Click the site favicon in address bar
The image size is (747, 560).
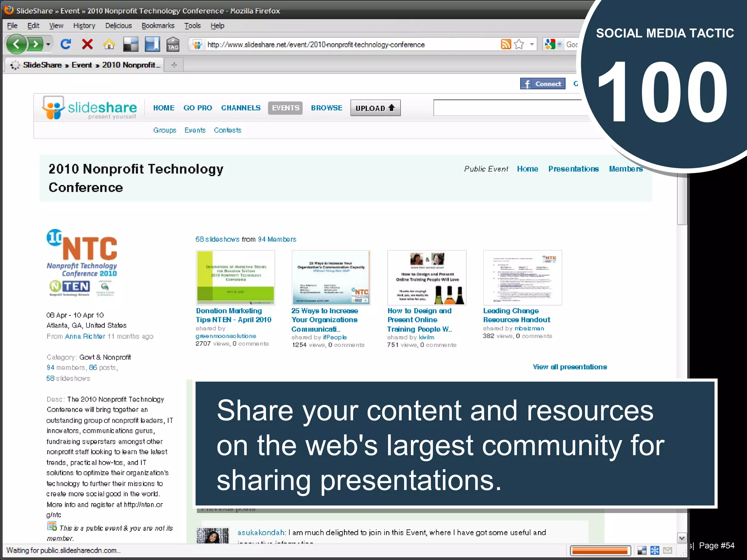click(x=197, y=45)
